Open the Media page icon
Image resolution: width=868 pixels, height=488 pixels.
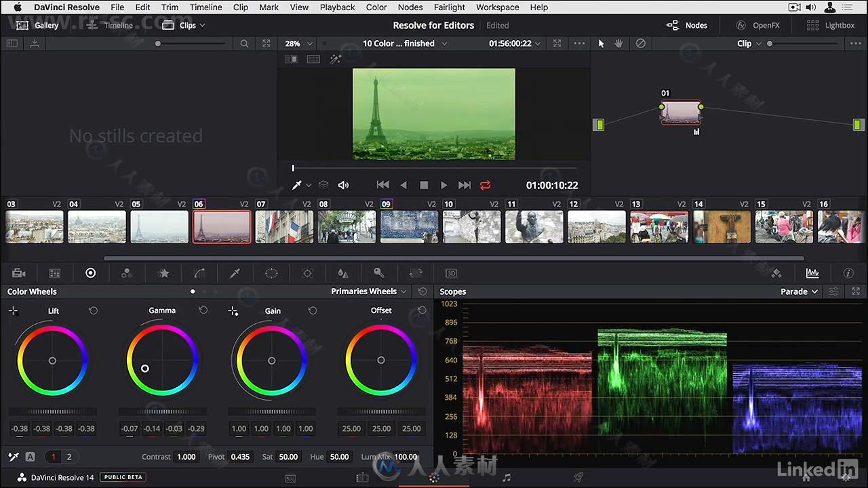click(x=290, y=478)
